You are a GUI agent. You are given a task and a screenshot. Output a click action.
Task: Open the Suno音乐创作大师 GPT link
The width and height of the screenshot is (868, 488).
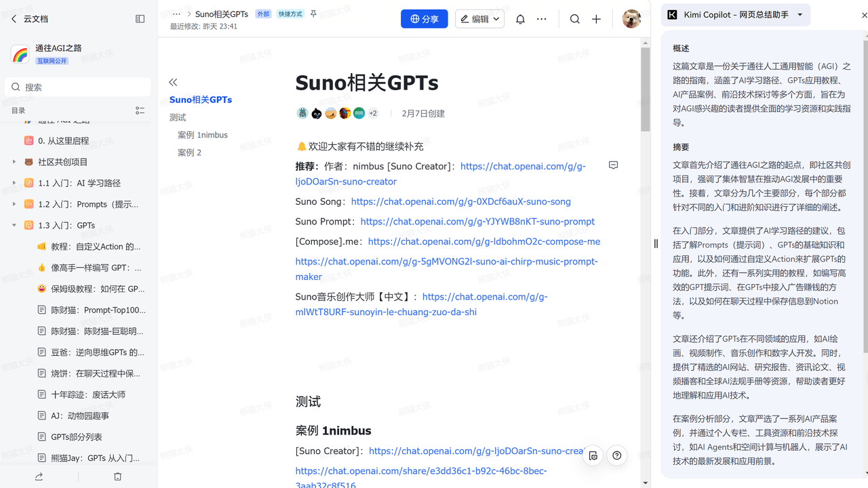pos(421,304)
